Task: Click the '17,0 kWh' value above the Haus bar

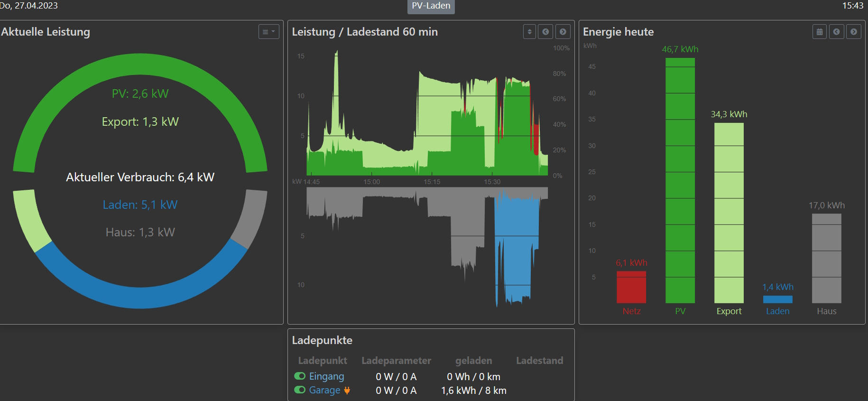Action: pos(827,205)
